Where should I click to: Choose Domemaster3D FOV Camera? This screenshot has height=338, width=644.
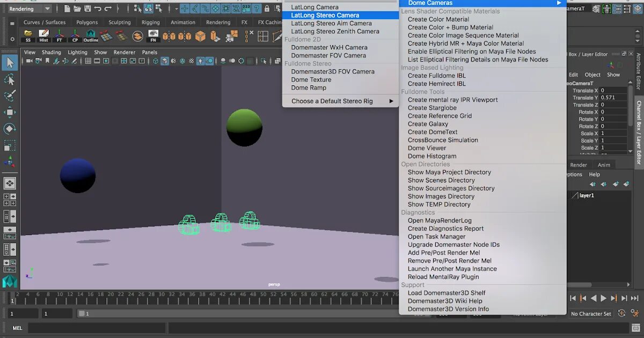point(333,71)
